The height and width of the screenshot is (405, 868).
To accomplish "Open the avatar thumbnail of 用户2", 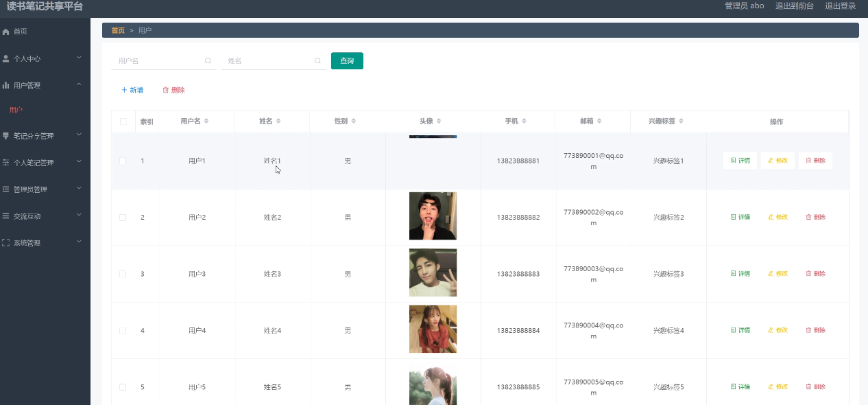I will 433,216.
